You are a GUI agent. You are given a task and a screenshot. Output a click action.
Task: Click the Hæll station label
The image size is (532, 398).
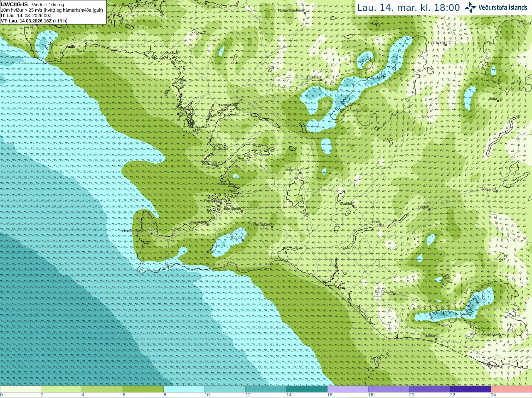(x=376, y=222)
